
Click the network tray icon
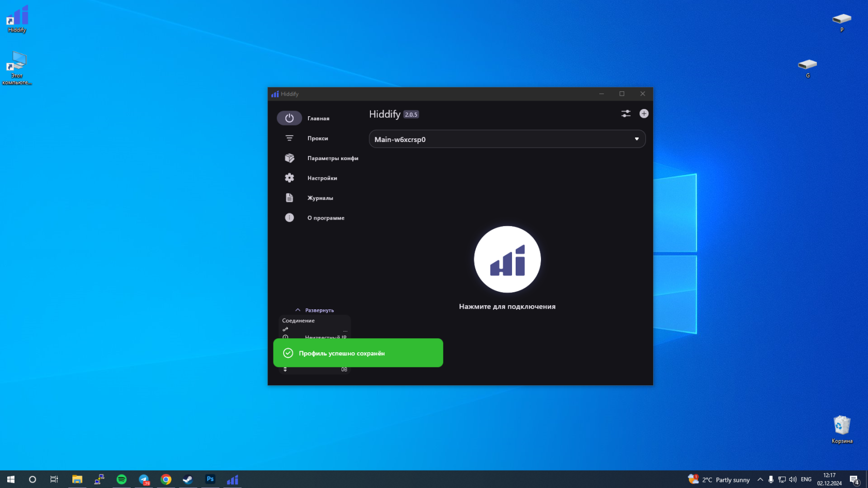782,479
